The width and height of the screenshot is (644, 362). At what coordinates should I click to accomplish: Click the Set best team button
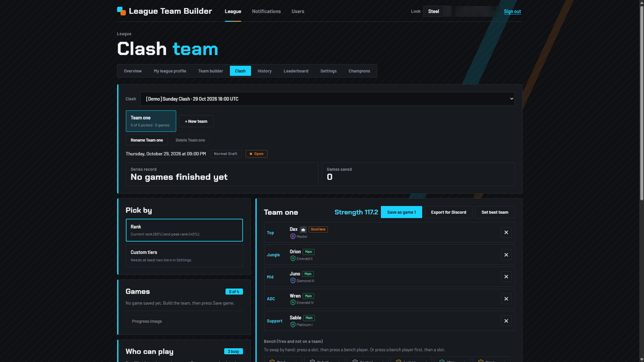495,212
